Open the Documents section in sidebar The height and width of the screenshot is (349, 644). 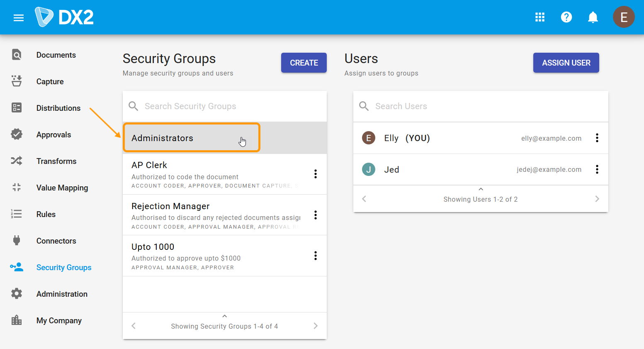tap(56, 55)
